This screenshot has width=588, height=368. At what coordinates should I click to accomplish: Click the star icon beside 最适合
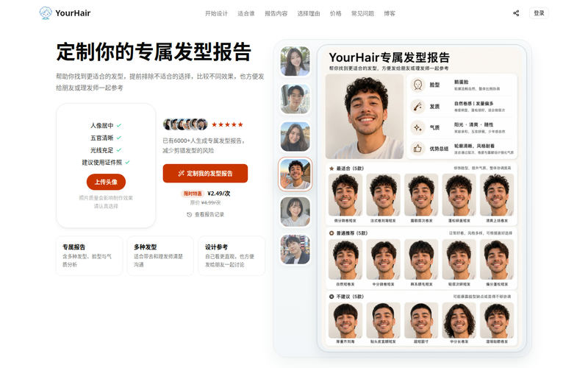(x=331, y=169)
